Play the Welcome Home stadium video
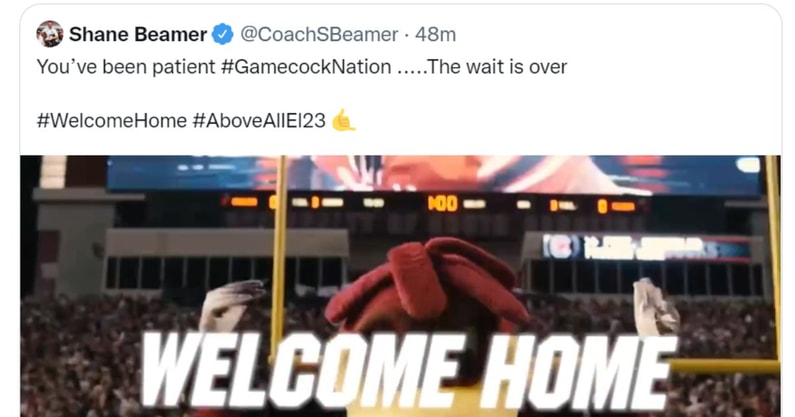The image size is (795, 417). click(x=401, y=286)
